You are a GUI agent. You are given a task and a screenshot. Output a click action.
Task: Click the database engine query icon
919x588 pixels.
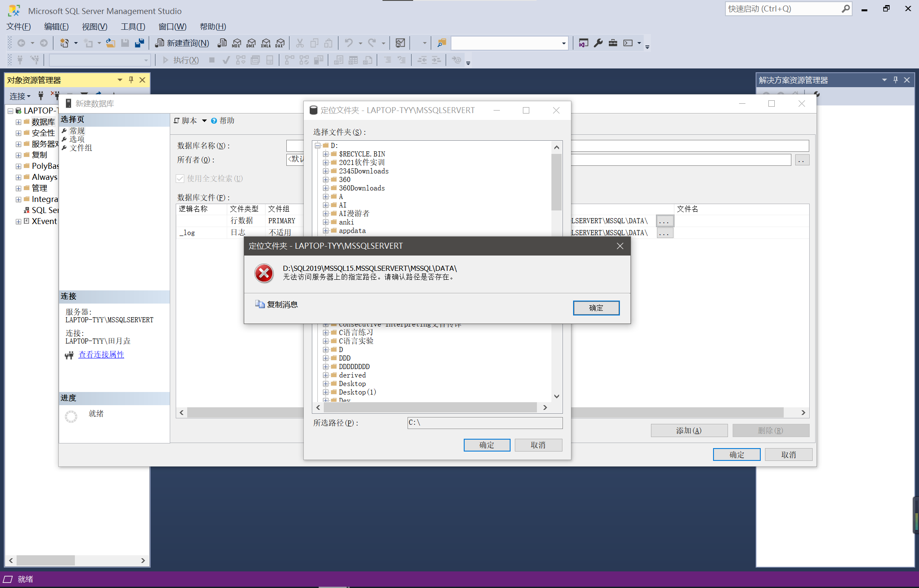pyautogui.click(x=222, y=43)
